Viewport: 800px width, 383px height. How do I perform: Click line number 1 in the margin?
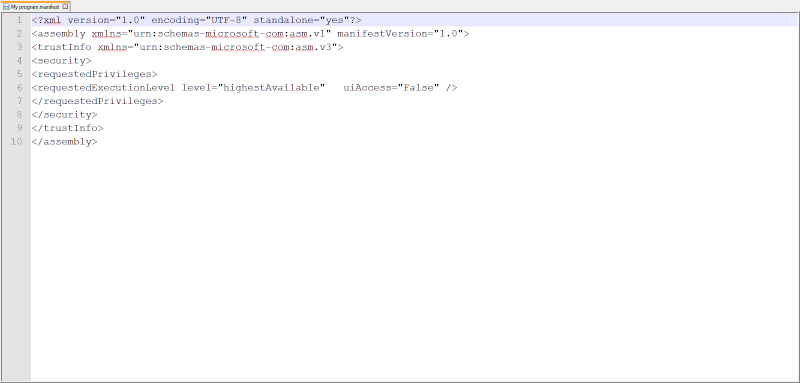coord(19,20)
